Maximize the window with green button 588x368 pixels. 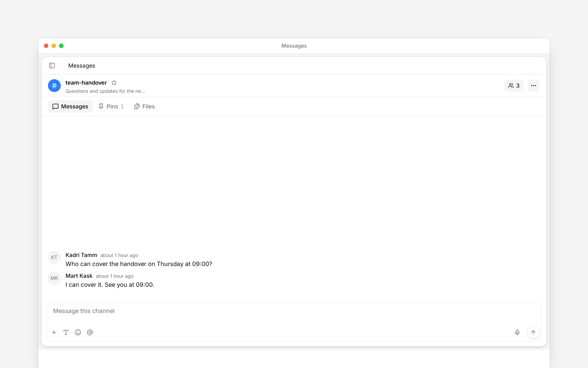tap(61, 46)
